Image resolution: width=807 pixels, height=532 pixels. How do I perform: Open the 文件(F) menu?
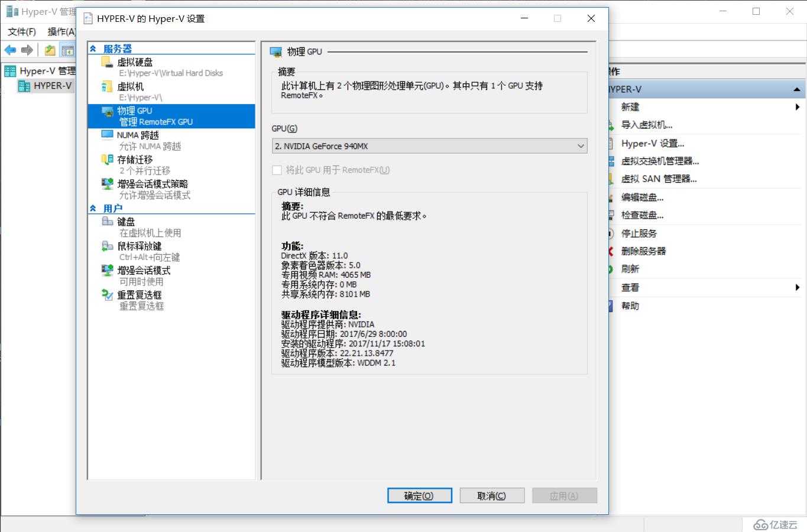tap(22, 32)
